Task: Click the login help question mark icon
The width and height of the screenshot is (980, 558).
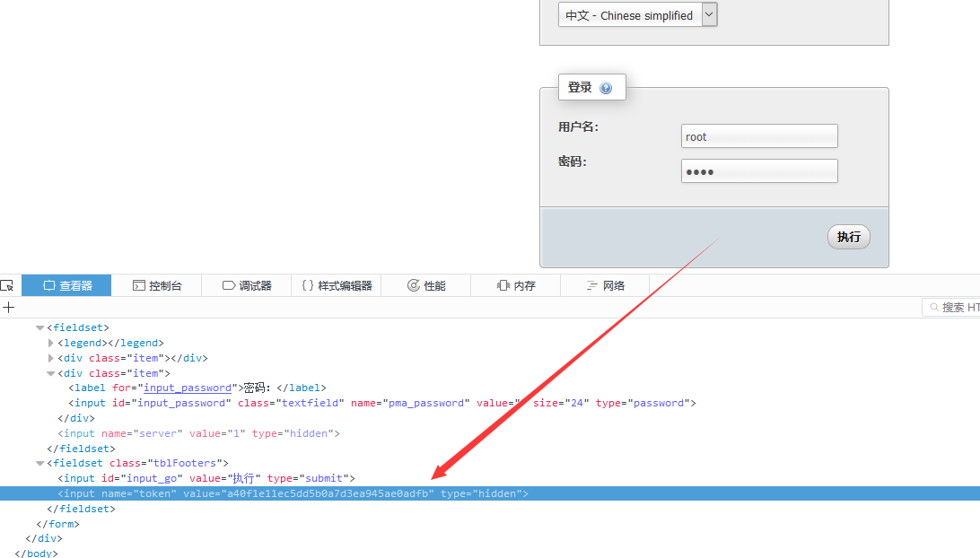Action: click(606, 88)
